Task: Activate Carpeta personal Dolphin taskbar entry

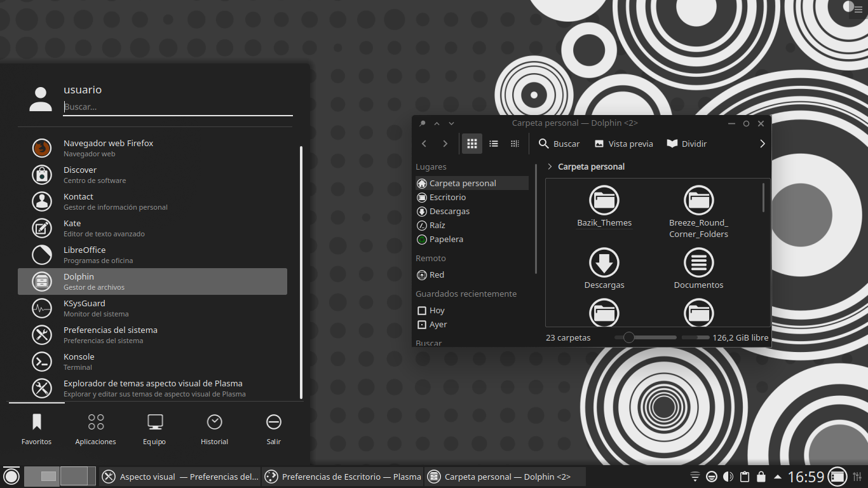Action: (x=505, y=477)
